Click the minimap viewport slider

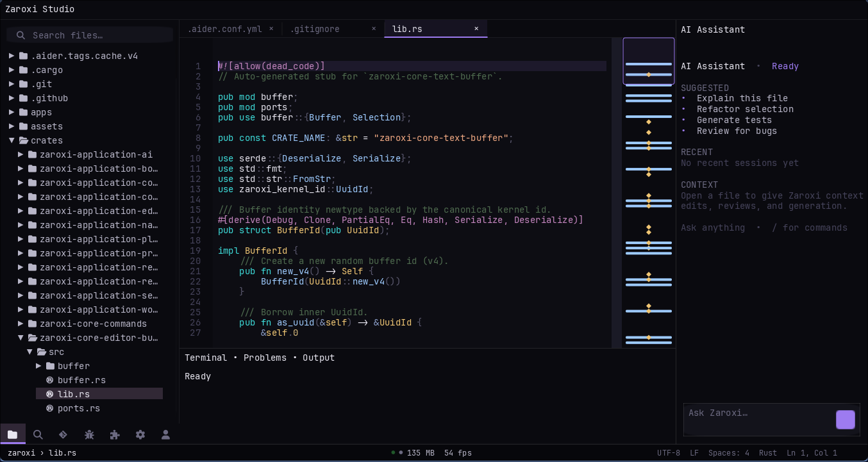click(649, 61)
